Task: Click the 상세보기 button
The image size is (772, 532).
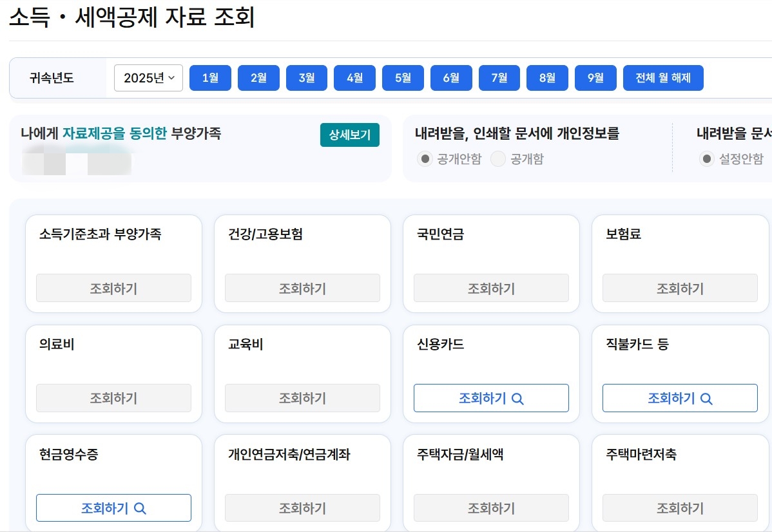Action: tap(350, 135)
